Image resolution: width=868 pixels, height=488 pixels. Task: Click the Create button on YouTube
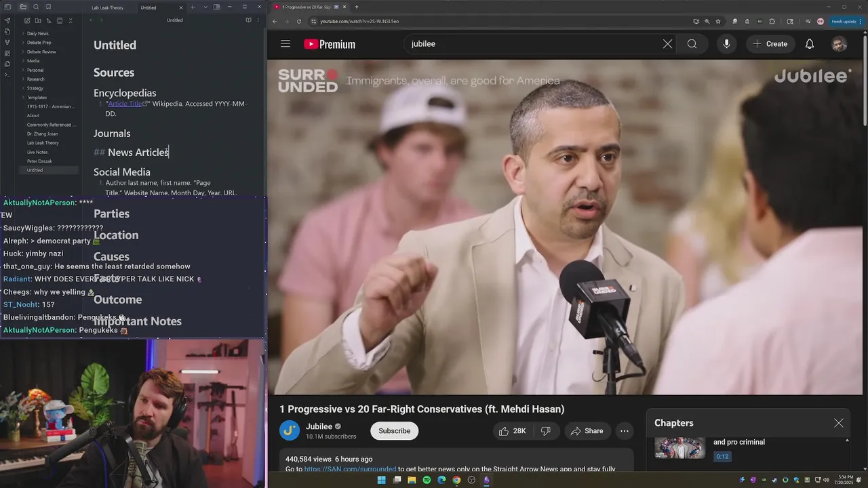770,44
